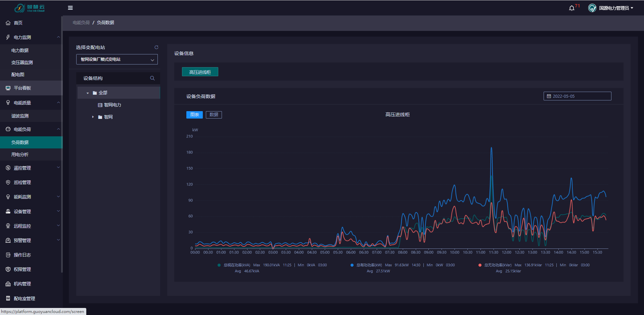
Task: Click the alert icon beside 预警管理
Action: click(8, 240)
